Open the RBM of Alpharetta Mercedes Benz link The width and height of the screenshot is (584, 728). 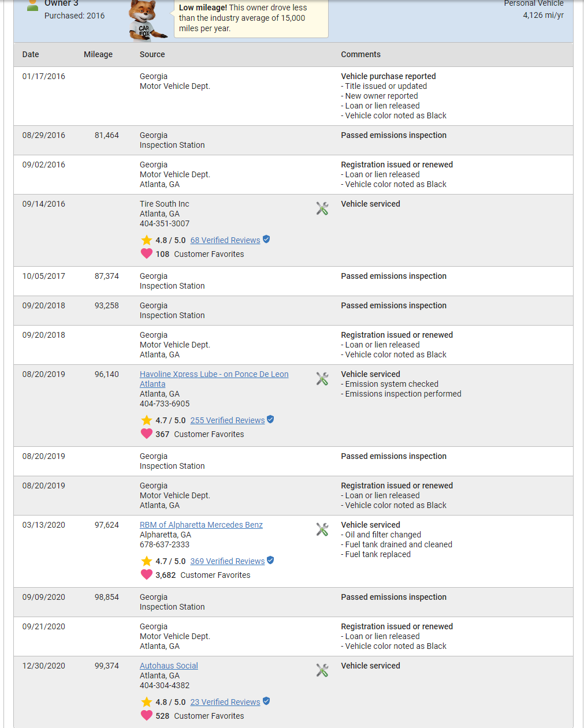pyautogui.click(x=201, y=525)
